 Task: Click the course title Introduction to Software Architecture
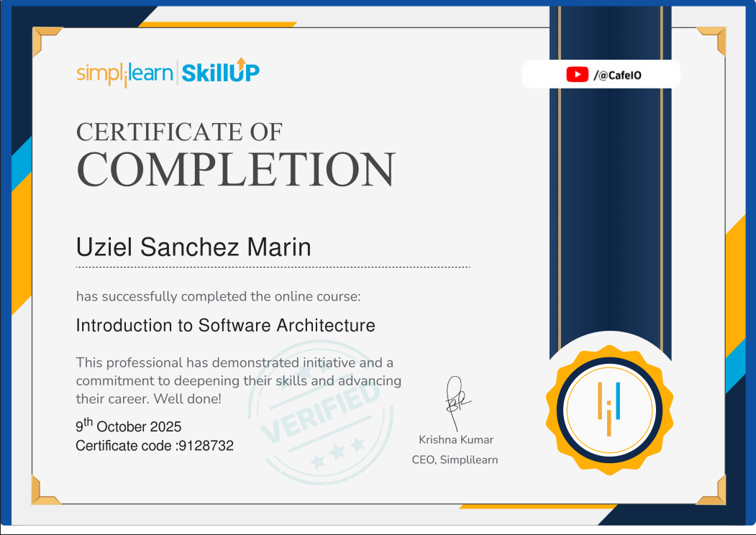pos(225,325)
